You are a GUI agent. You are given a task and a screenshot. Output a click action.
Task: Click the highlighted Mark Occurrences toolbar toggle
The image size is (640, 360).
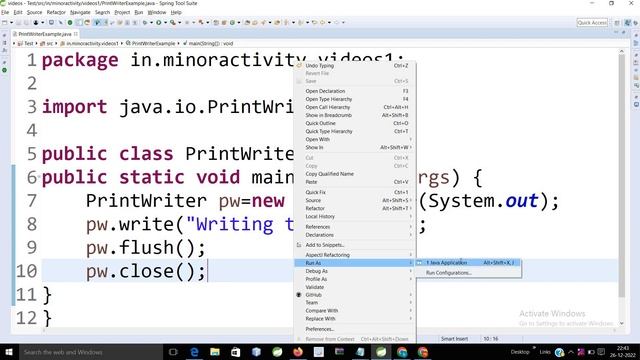click(97, 22)
